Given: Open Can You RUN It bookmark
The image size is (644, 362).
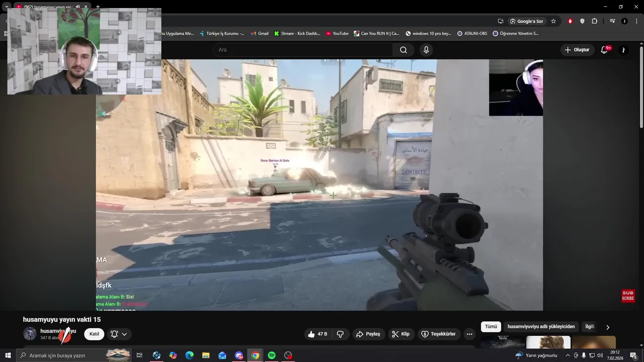Looking at the screenshot, I should (377, 34).
